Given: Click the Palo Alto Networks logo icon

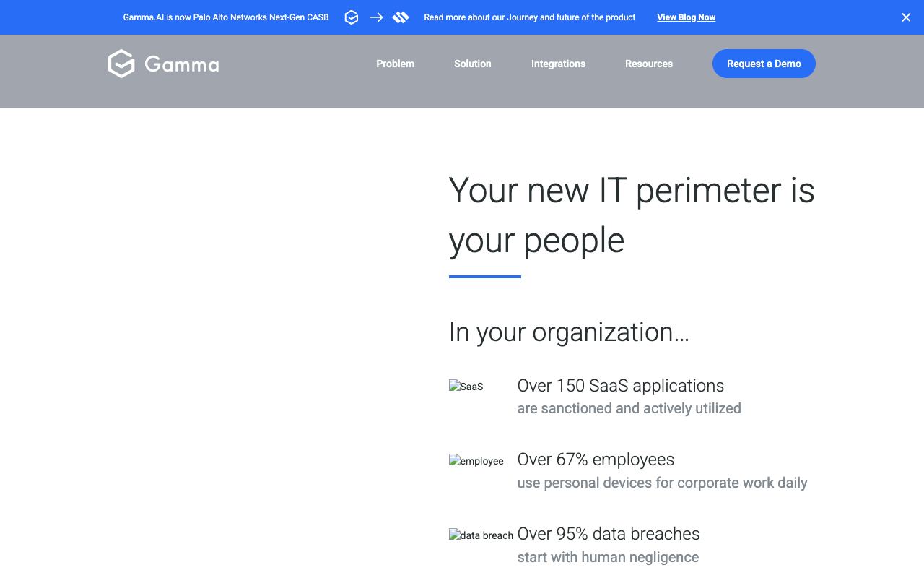Looking at the screenshot, I should pyautogui.click(x=401, y=17).
